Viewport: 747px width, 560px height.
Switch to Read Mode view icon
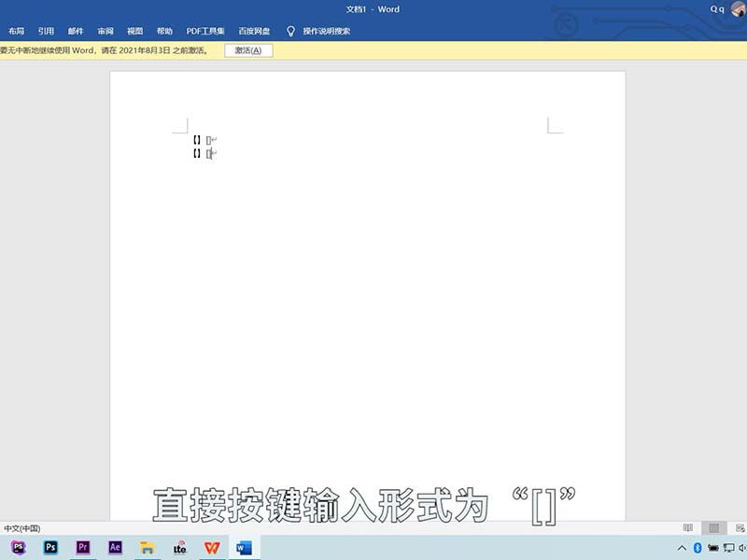pos(688,527)
